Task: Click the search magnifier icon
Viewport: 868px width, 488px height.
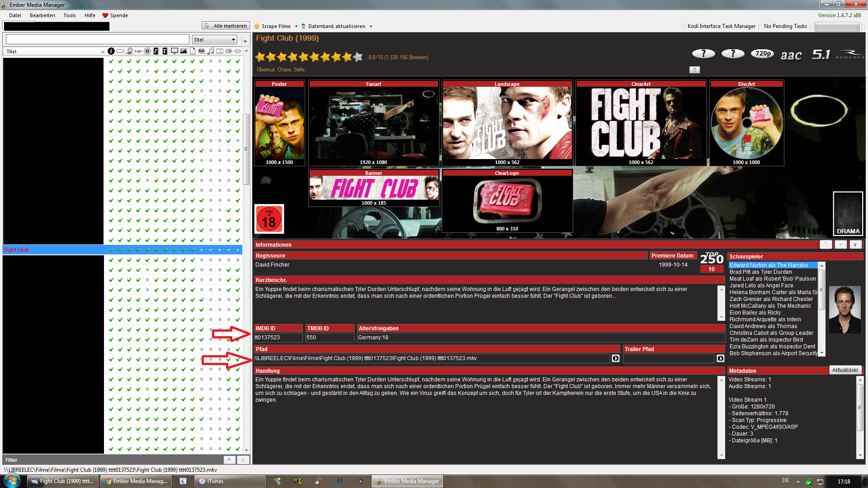Action: click(244, 40)
